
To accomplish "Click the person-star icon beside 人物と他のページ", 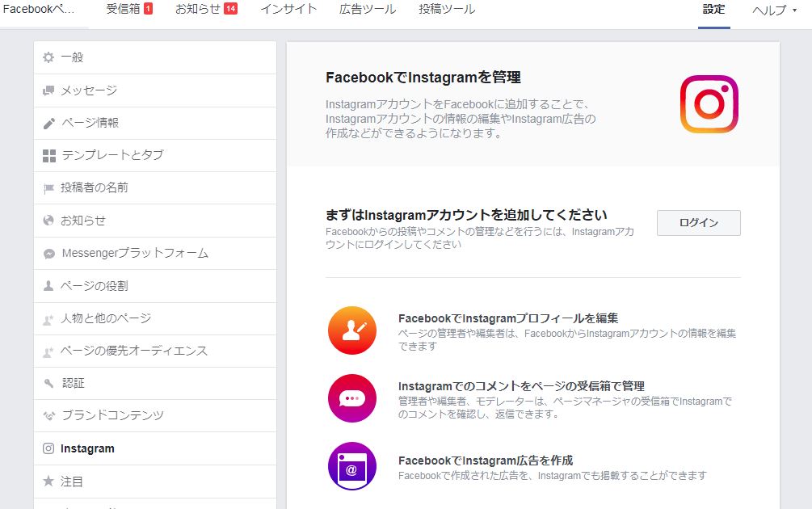I will coord(48,320).
